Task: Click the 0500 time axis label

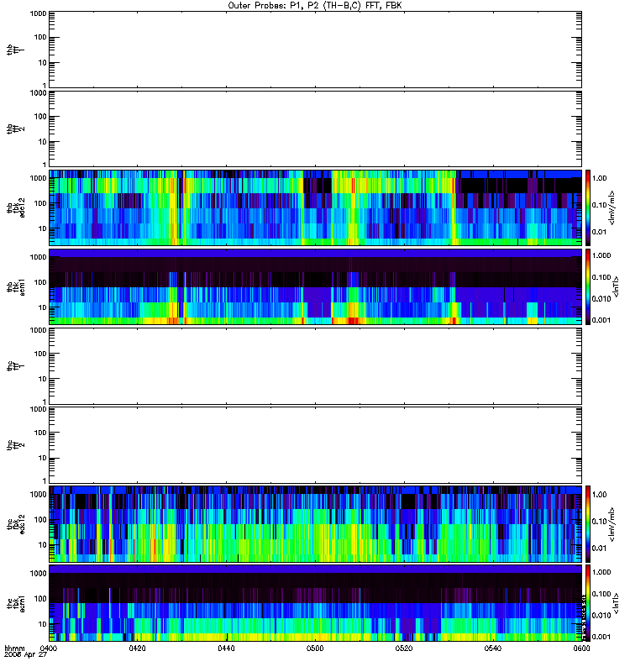Action: [315, 648]
